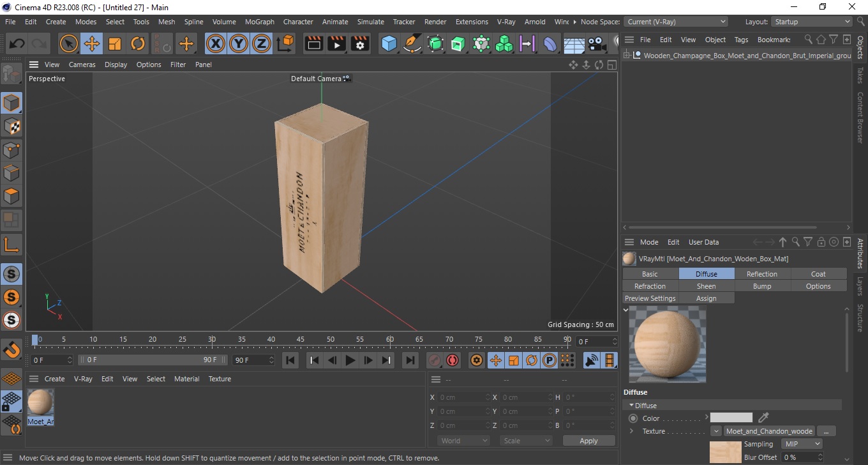This screenshot has width=868, height=465.
Task: Switch to Edges mode icon
Action: 11,173
